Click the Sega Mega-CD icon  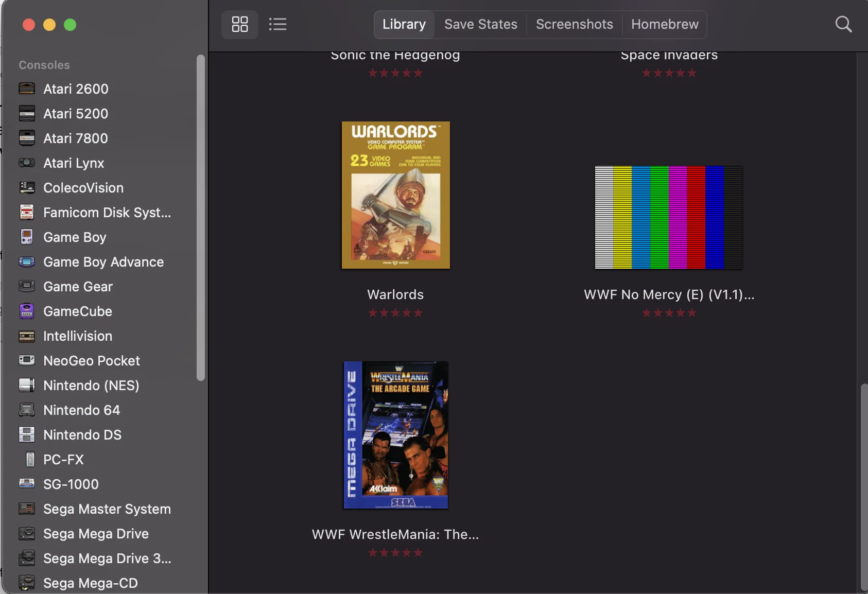27,583
